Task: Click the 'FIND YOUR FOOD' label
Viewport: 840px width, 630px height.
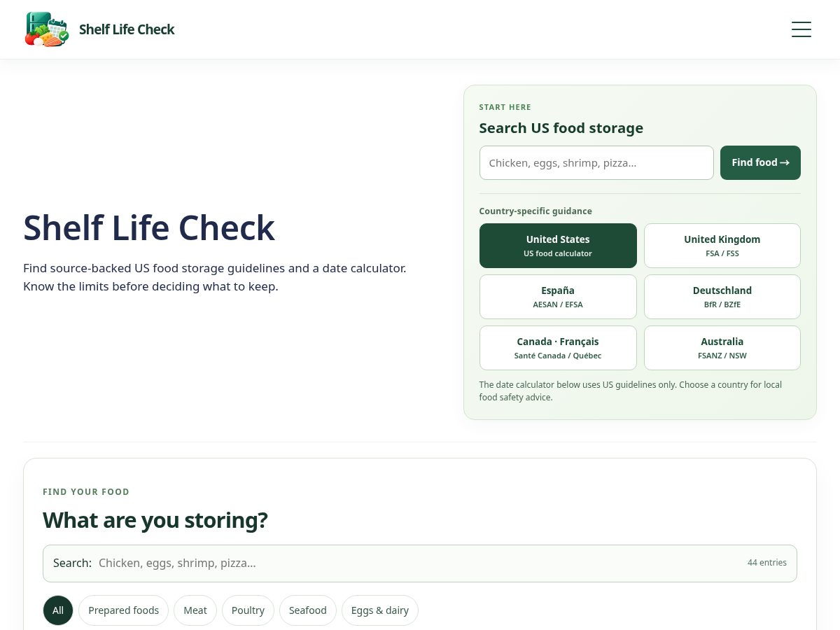Action: point(86,492)
